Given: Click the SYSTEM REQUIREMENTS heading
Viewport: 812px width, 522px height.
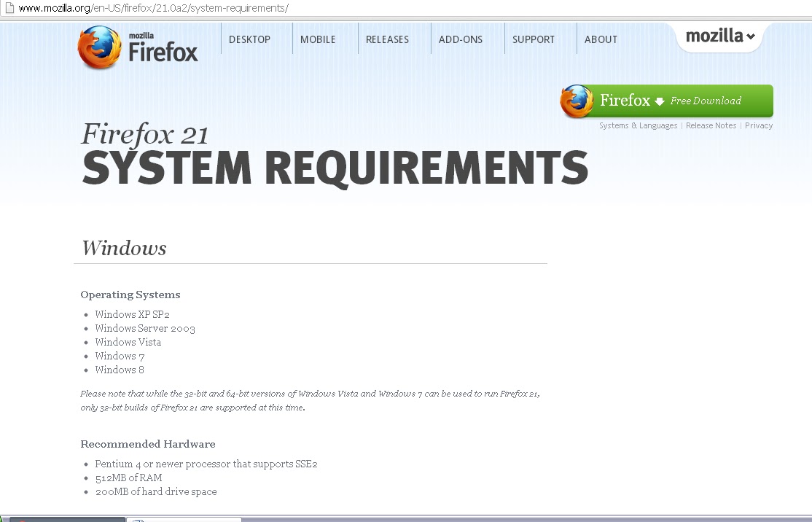Looking at the screenshot, I should [335, 168].
